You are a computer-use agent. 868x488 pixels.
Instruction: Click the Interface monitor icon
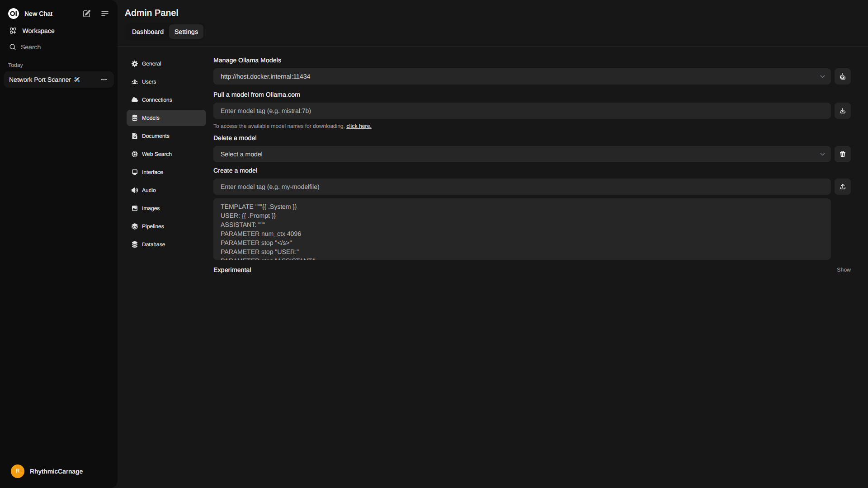coord(135,172)
